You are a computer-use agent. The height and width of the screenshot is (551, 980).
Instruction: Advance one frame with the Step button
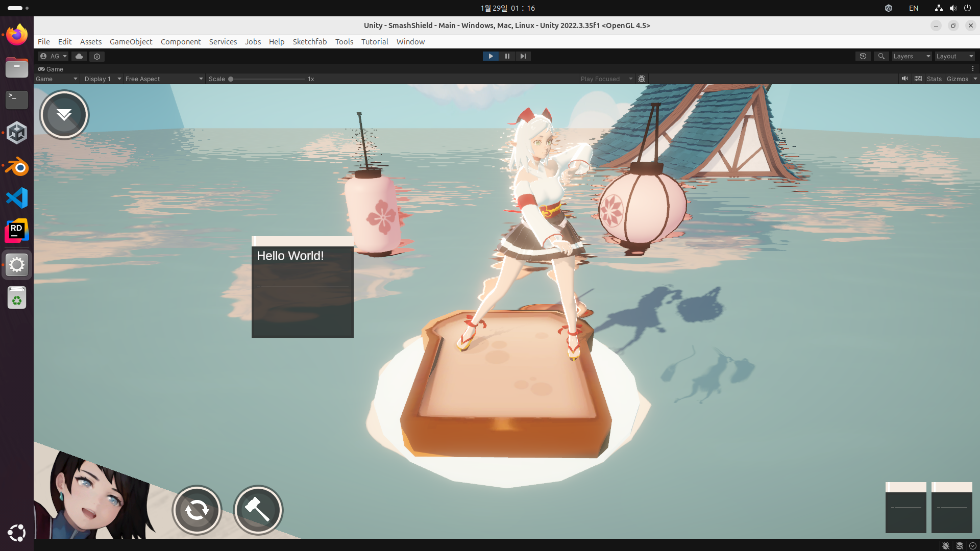point(523,56)
